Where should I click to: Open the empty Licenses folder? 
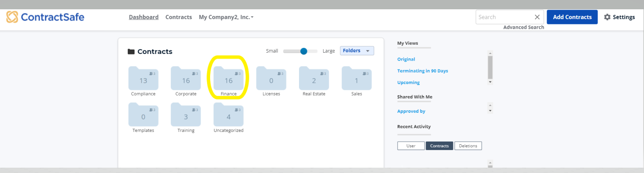[x=271, y=78]
